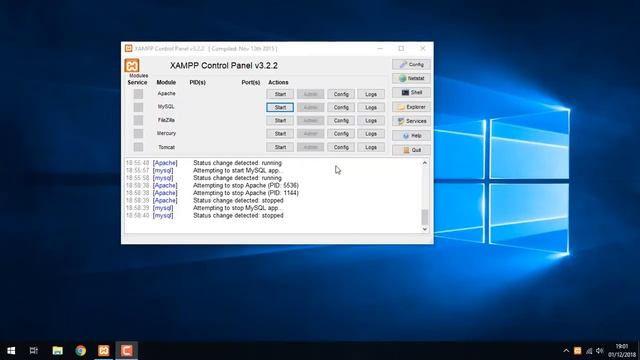Open the Windows Start menu

tap(11, 350)
